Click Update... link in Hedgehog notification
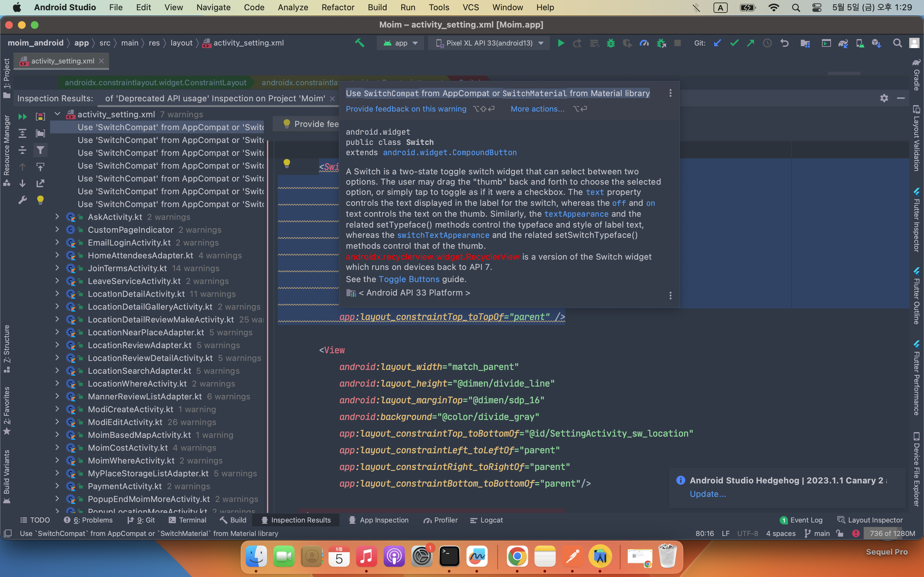 point(707,494)
